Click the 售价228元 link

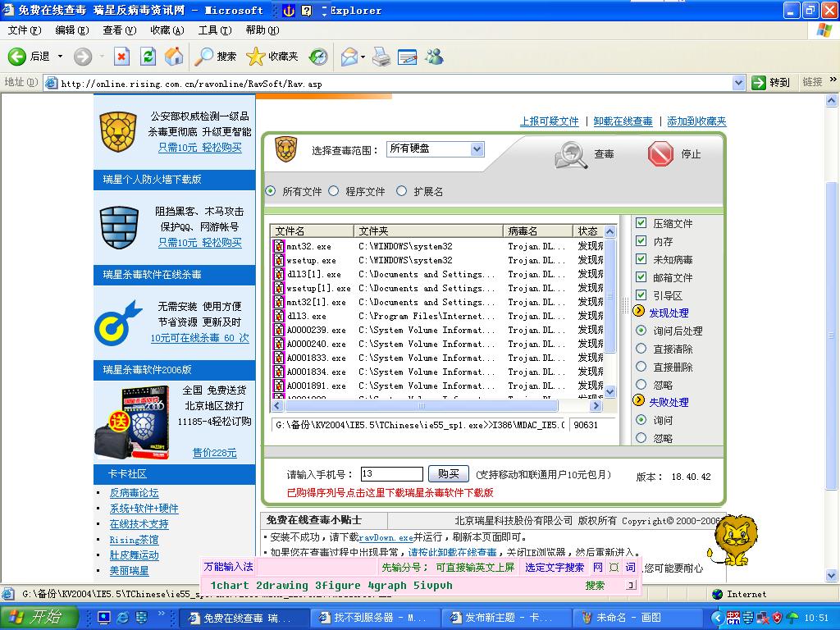[214, 453]
